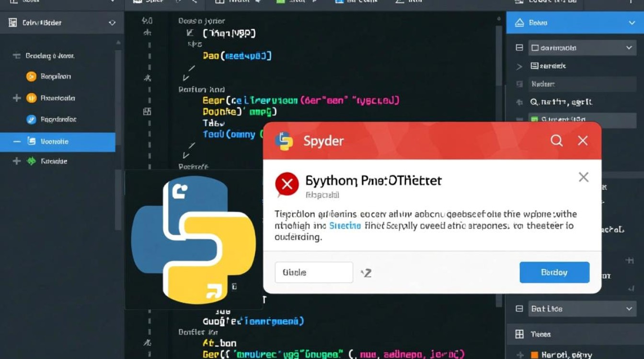644x359 pixels.
Task: Focus the gray text field below the > row
Action: 582,84
